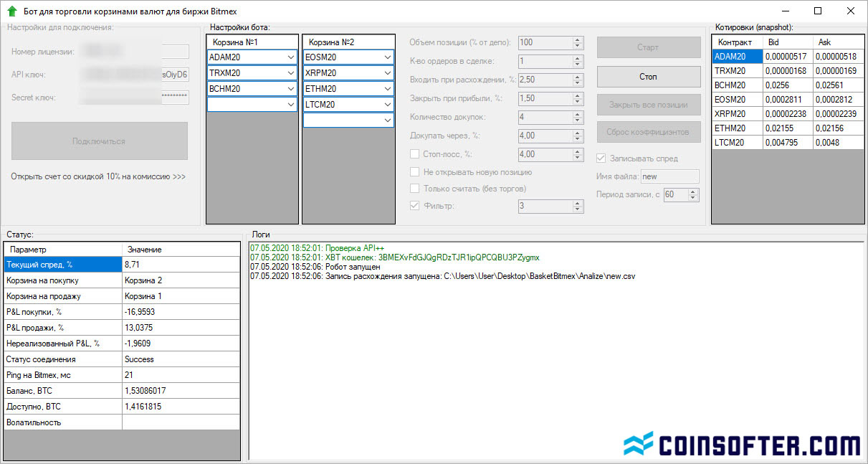Select EOSM20 contract cell in quotes
The width and height of the screenshot is (868, 464).
point(738,100)
